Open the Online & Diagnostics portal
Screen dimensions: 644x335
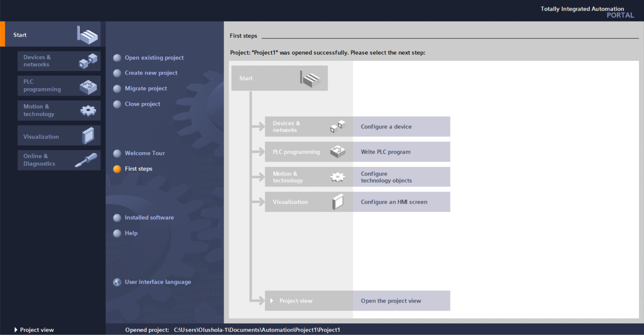click(59, 160)
